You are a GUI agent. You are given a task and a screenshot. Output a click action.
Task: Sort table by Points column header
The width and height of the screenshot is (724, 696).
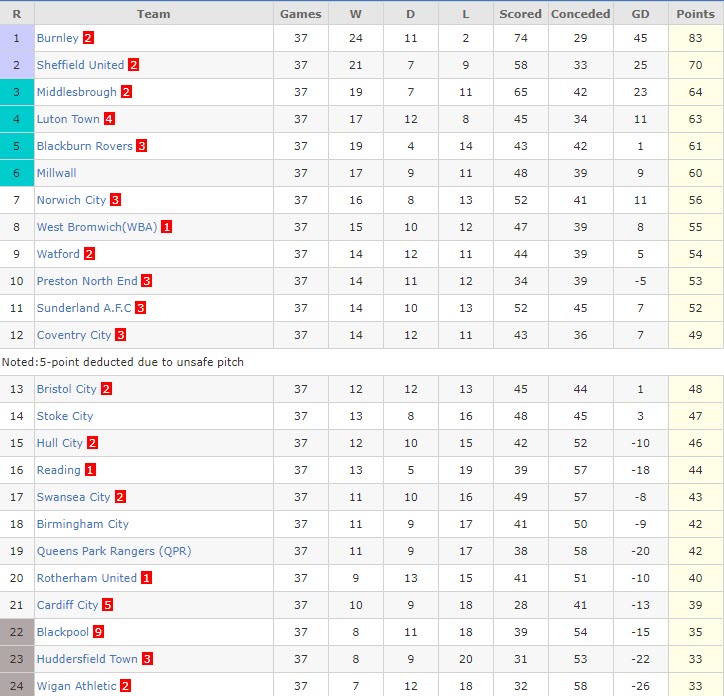695,14
